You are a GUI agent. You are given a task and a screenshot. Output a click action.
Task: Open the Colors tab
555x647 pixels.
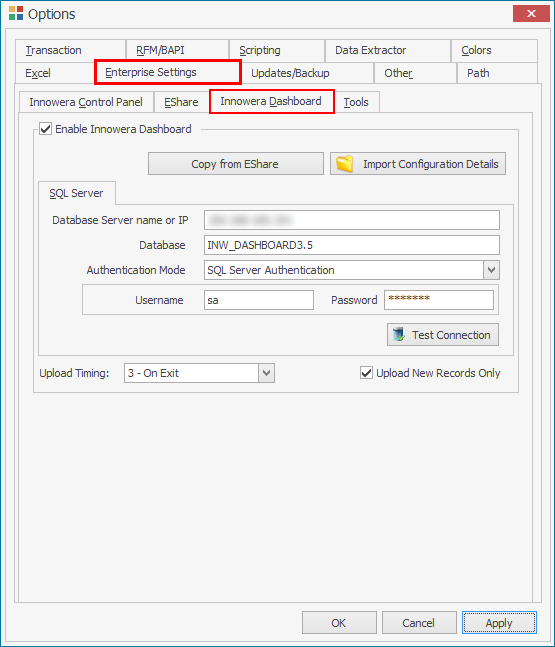coord(494,50)
